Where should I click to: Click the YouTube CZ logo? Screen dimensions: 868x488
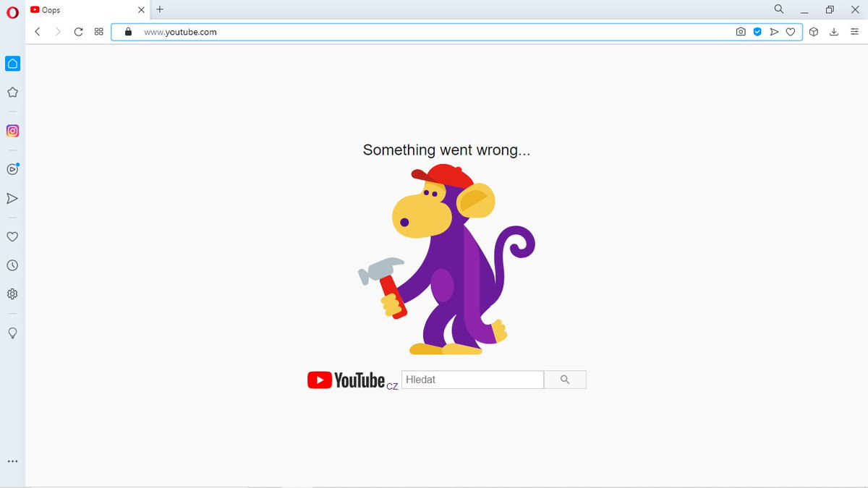pos(353,380)
